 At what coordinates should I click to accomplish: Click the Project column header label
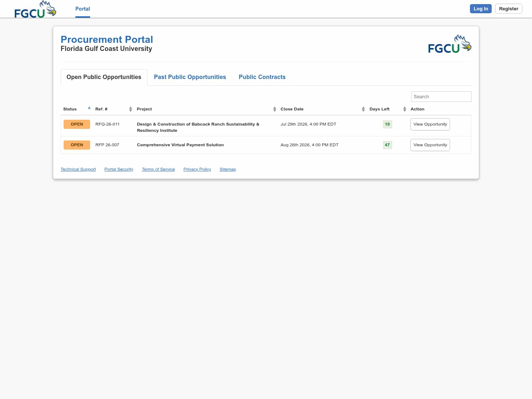[144, 109]
